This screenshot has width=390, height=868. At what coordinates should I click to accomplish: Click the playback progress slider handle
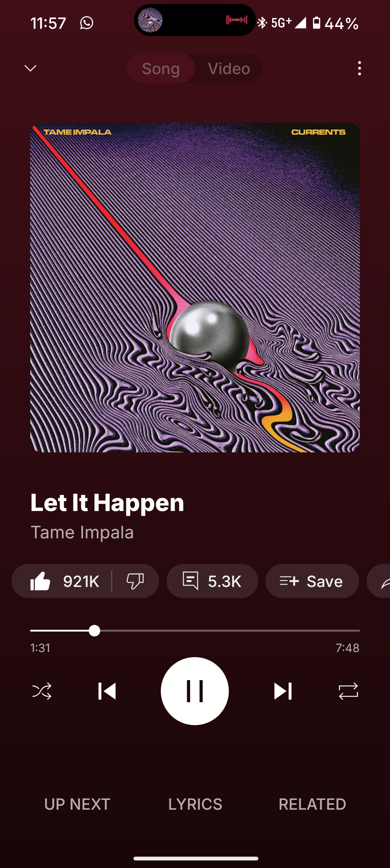(94, 630)
